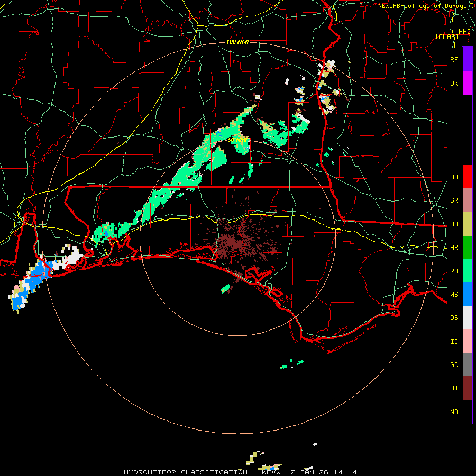This screenshot has height=476, width=476.
Task: Click the bright green RA legend swatch
Action: [x=467, y=271]
